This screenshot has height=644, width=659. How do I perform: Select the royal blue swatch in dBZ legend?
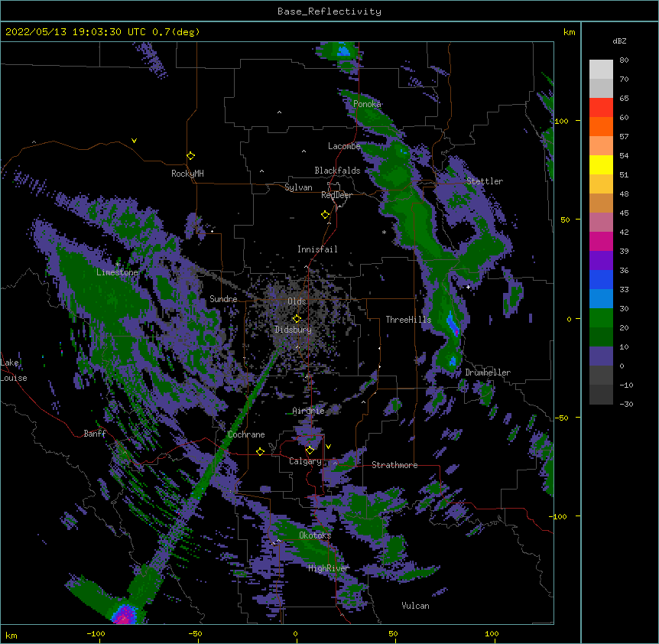(x=601, y=279)
